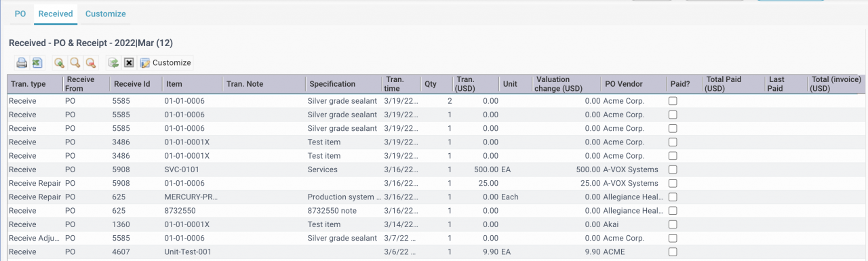Screen dimensions: 868x261
Task: Click the magnifier icon with red minus
Action: point(91,63)
